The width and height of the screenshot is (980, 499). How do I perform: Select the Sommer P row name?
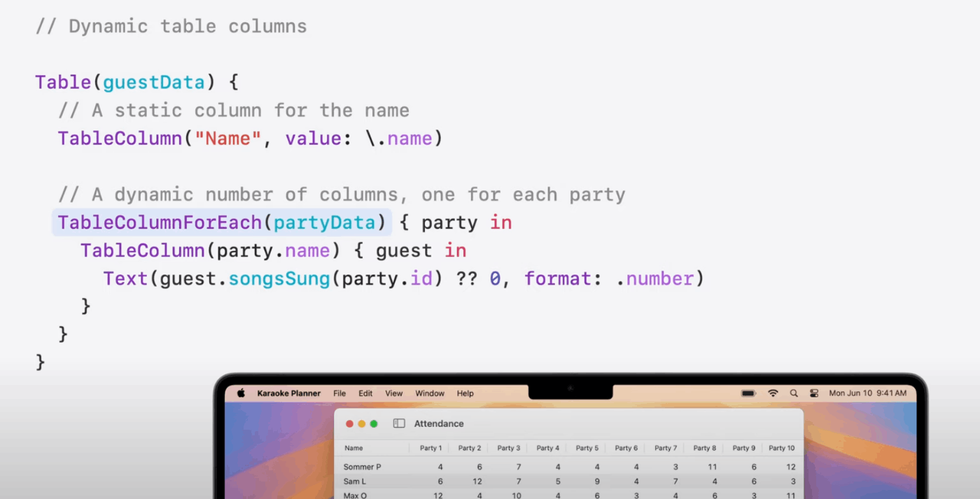tap(362, 467)
